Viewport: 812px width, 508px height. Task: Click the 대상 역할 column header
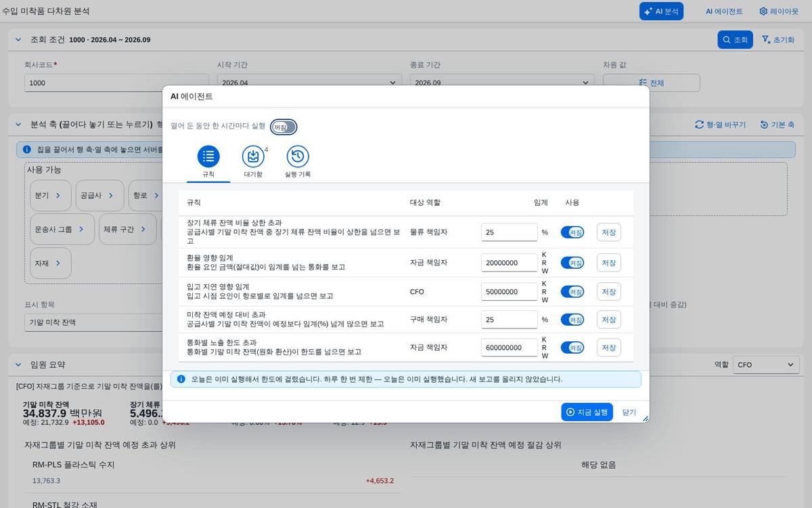(425, 203)
